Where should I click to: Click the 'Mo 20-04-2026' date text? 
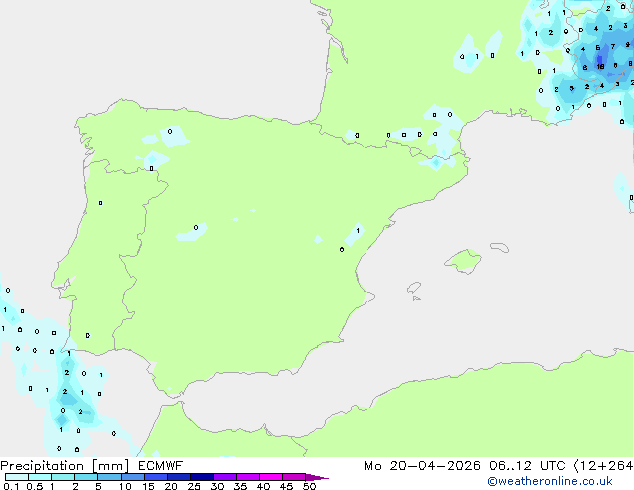coord(422,466)
